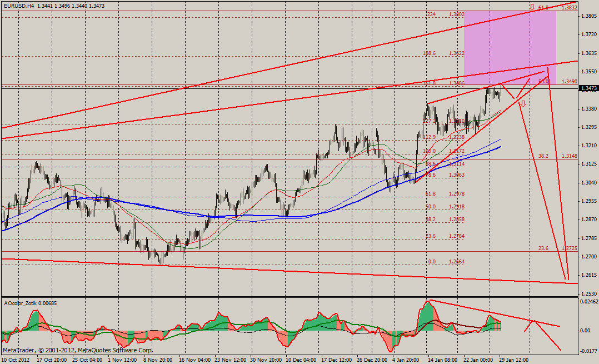The width and height of the screenshot is (599, 364).
Task: Click the 1.2978 Fibonacci price label
Action: point(457,194)
